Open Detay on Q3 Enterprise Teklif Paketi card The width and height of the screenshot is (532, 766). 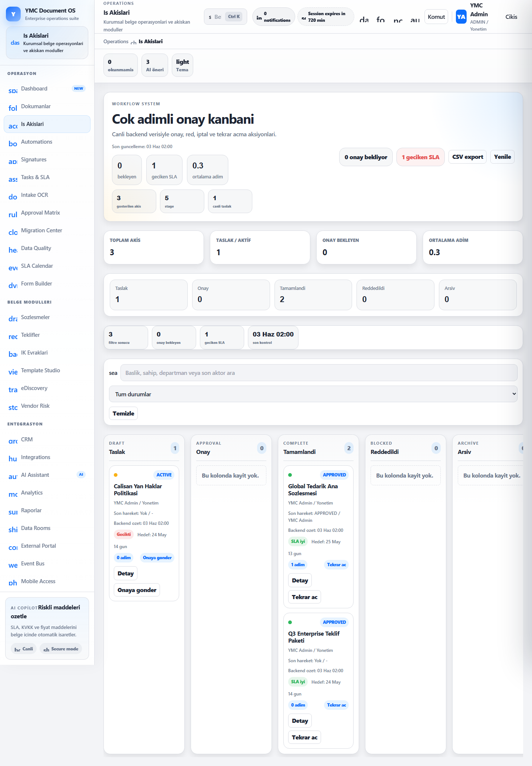coord(300,721)
